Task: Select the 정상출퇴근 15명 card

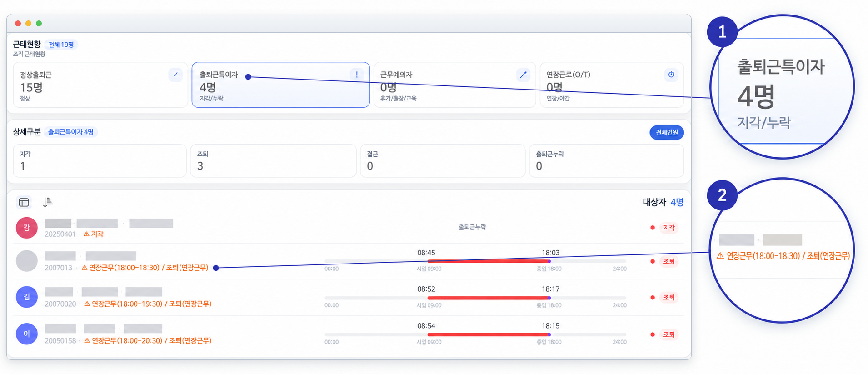Action: (100, 85)
